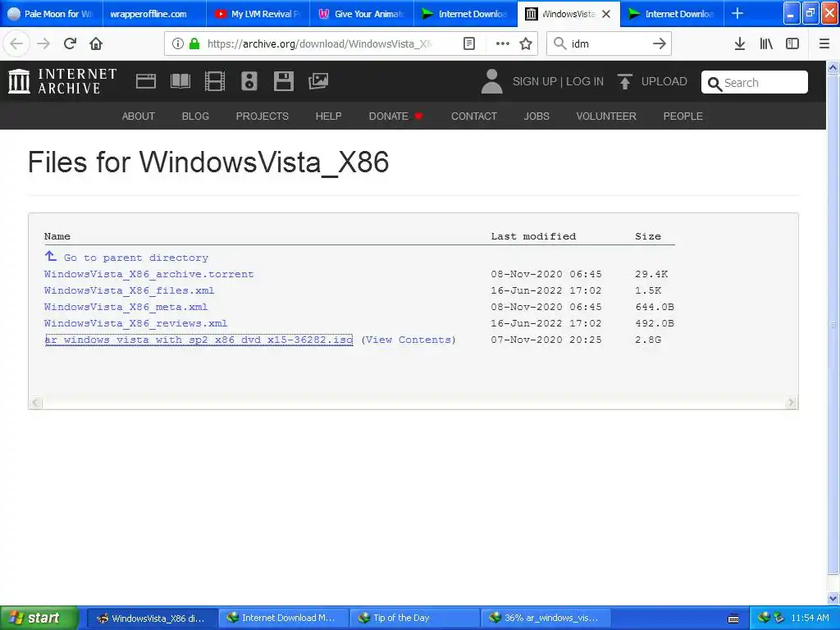Viewport: 840px width, 630px height.
Task: Click the LOG IN link
Action: pyautogui.click(x=585, y=81)
